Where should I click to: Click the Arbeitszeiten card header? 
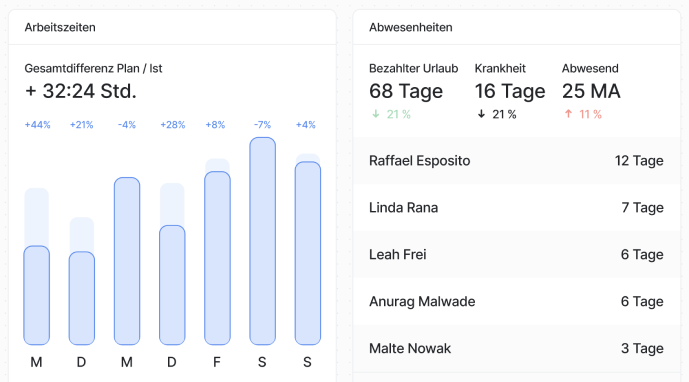pos(172,27)
